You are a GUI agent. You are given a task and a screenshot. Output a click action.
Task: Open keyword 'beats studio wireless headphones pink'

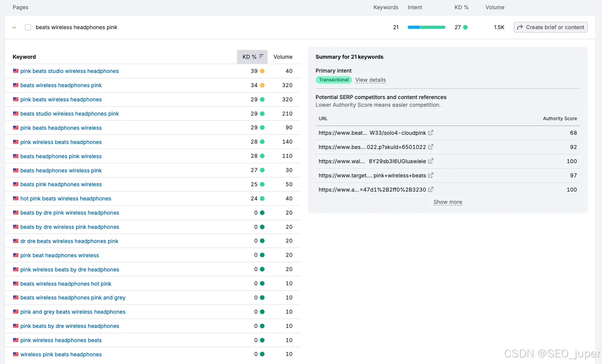click(x=69, y=114)
